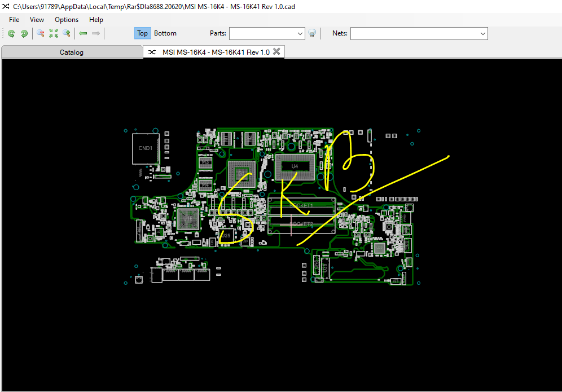Viewport: 562px width, 392px height.
Task: Zoom out with the magnifier-minus icon
Action: 41,34
